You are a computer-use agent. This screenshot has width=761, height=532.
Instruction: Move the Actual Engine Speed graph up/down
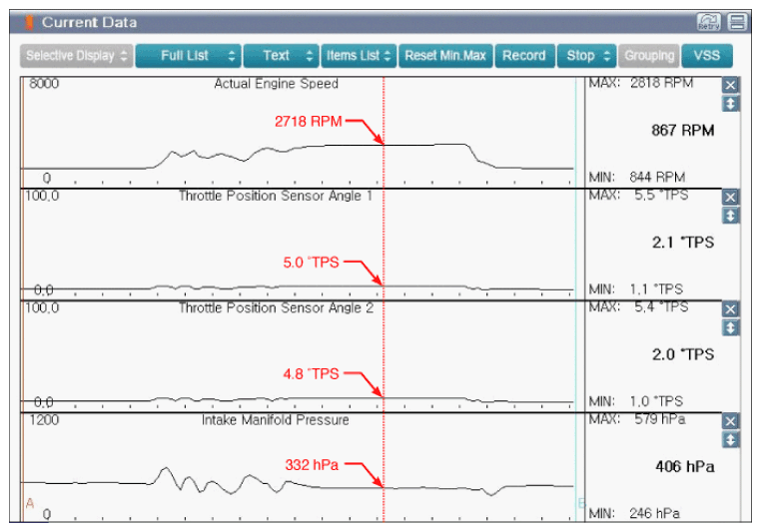point(730,103)
